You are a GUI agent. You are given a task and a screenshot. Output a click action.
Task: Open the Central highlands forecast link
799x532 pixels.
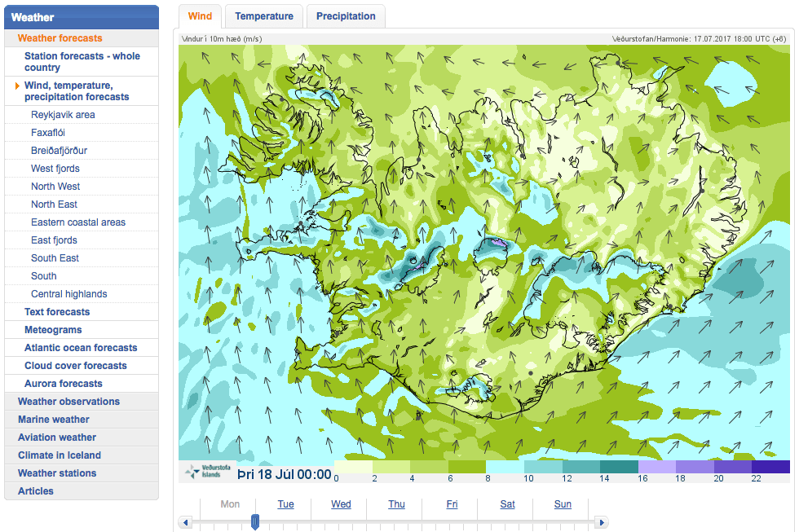[x=68, y=294]
